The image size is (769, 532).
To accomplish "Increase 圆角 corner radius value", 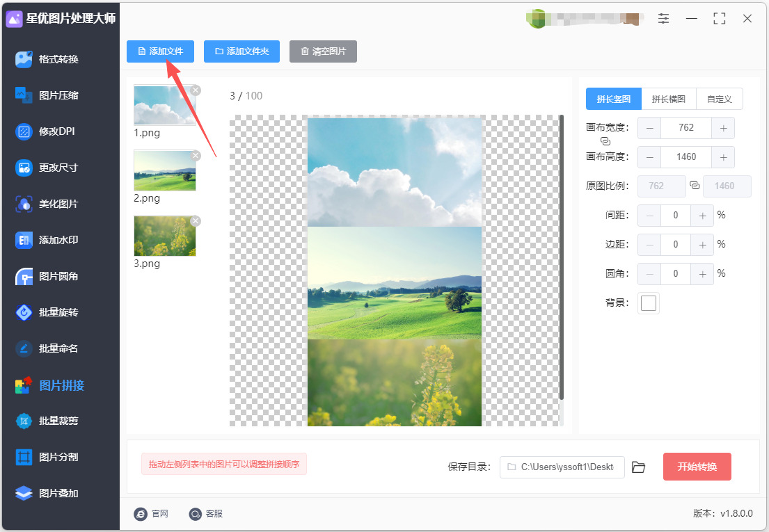I will (702, 274).
